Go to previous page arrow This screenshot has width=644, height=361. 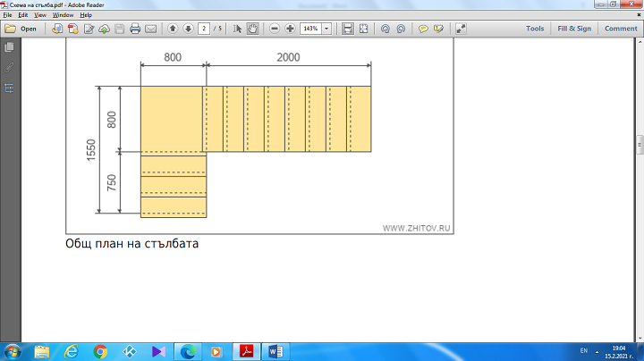(173, 29)
